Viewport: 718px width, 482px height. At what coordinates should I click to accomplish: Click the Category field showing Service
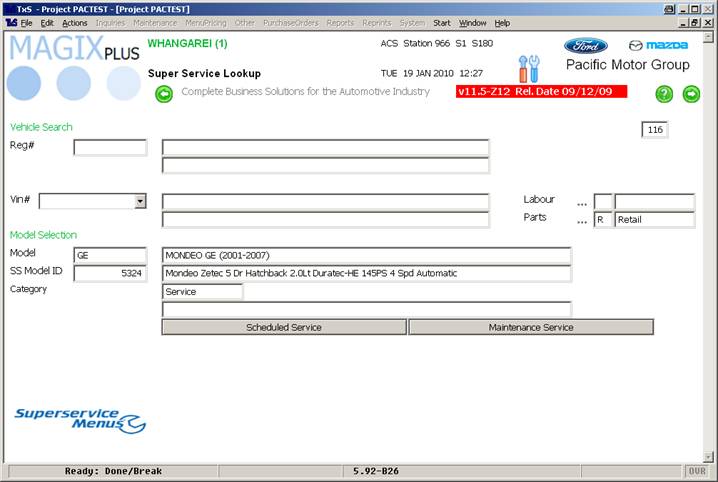coord(202,292)
